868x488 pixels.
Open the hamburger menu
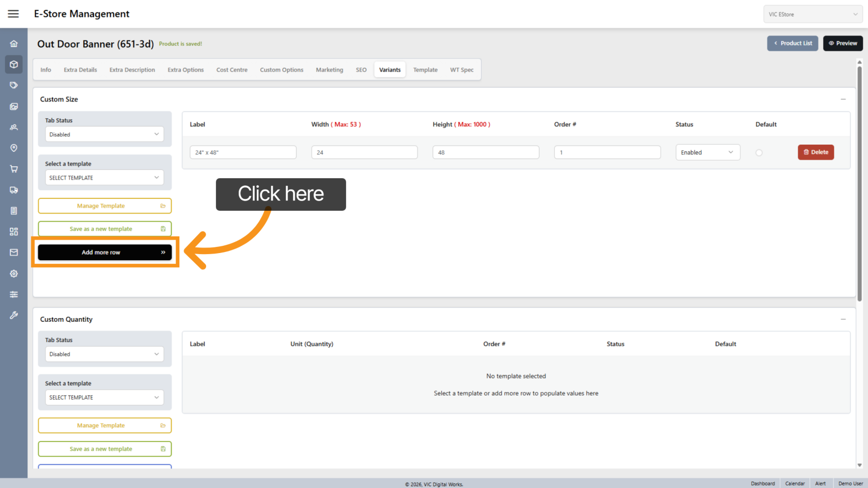(x=13, y=14)
